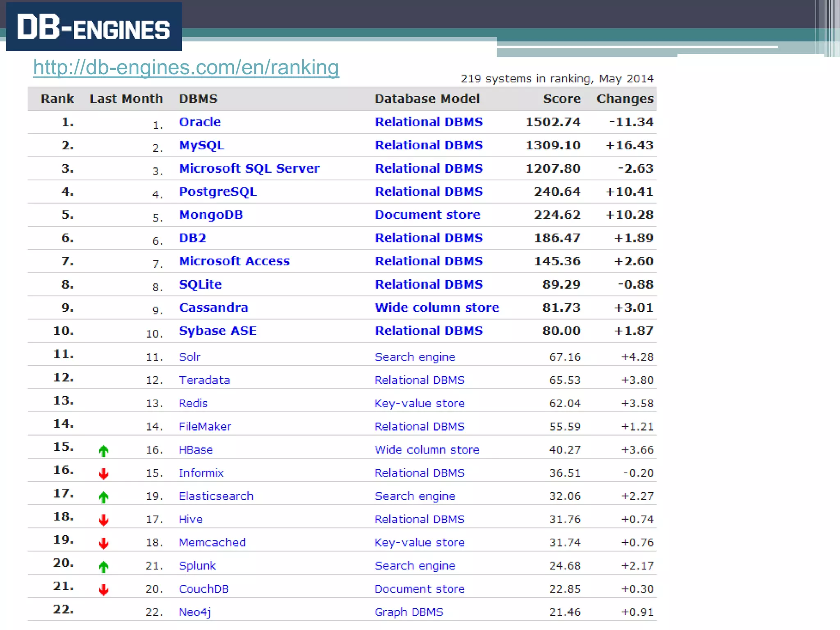Screen dimensions: 840x630
Task: Click the Score column header
Action: coord(562,99)
